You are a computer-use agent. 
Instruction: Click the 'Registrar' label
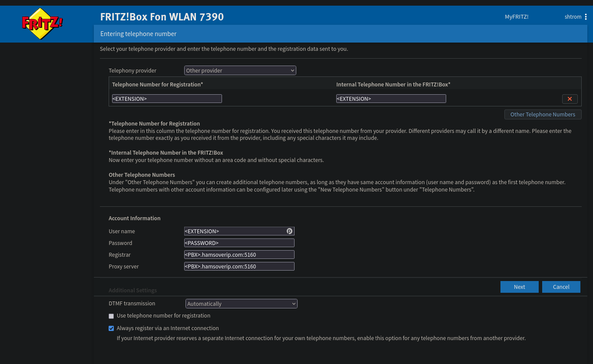click(120, 255)
